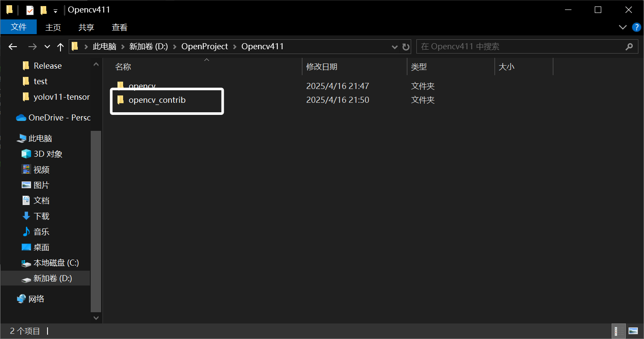Navigate up to the parent folder
This screenshot has height=339, width=644.
(x=60, y=46)
